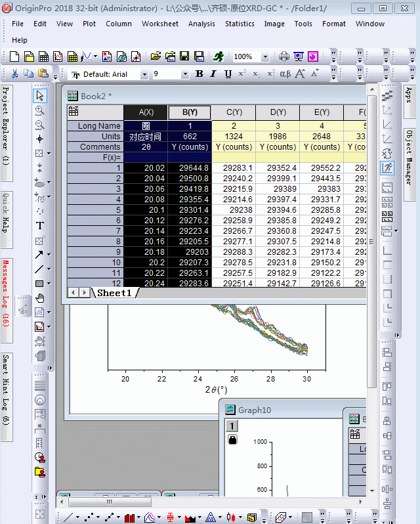This screenshot has height=524, width=420.
Task: Toggle Underline text formatting
Action: click(228, 74)
